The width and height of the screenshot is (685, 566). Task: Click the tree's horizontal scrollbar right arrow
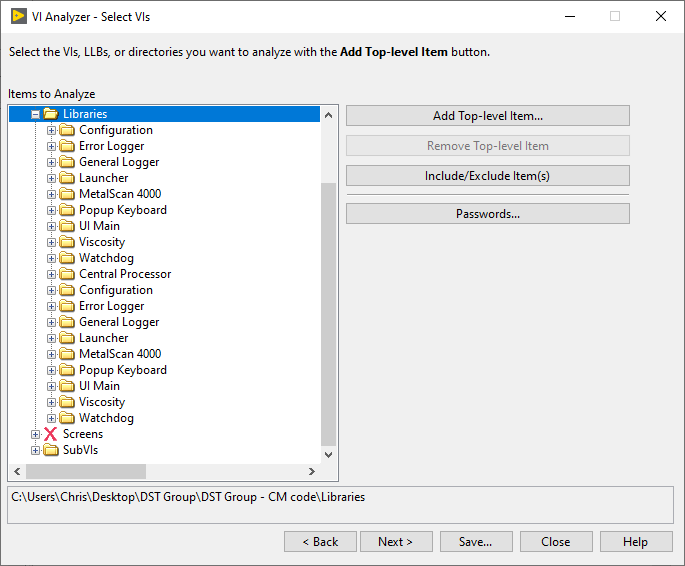click(311, 471)
